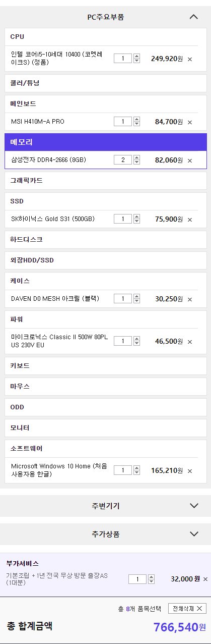
Task: Delete the MSI H410M-A PRO mainboard item
Action: (190, 122)
